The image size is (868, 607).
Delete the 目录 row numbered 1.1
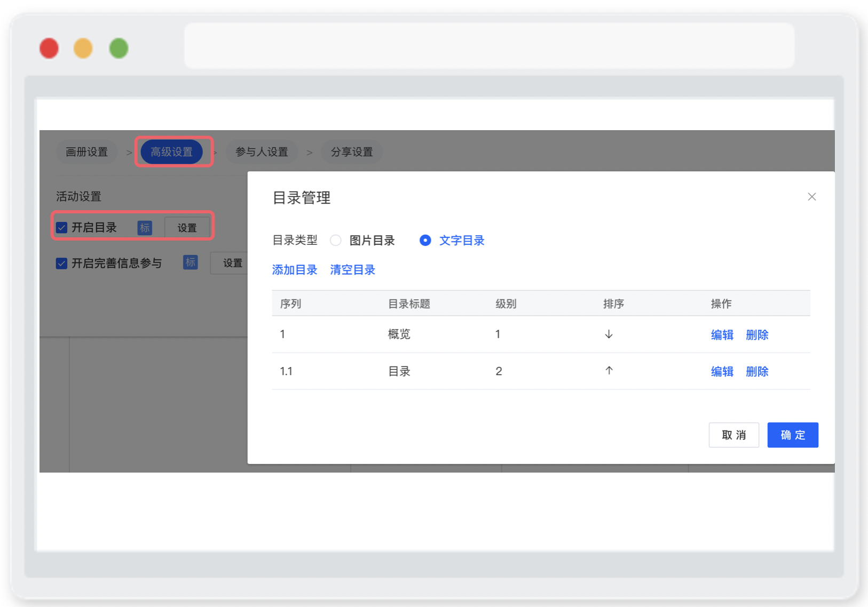tap(757, 372)
